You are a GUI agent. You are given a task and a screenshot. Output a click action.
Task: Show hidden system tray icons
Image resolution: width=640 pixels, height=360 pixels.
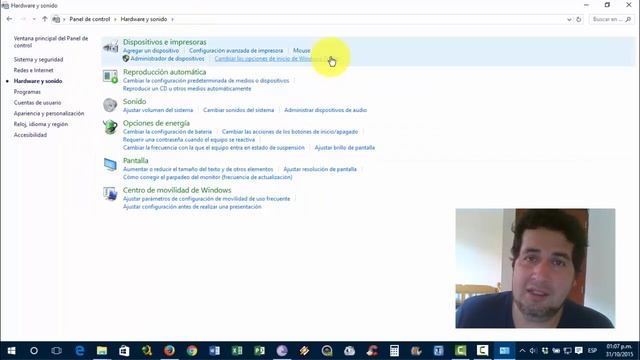522,351
